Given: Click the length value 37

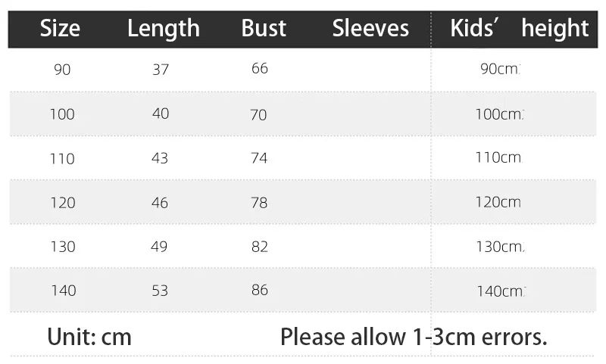Looking at the screenshot, I should [x=161, y=70].
